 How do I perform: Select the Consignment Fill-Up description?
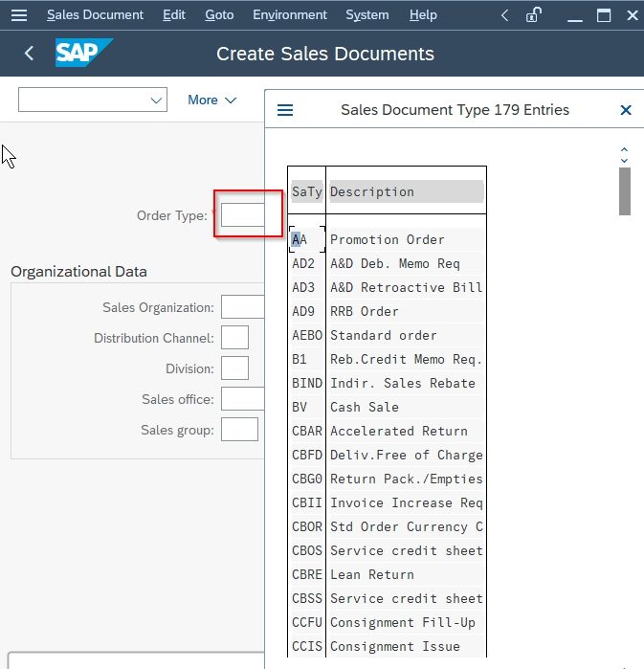[403, 622]
